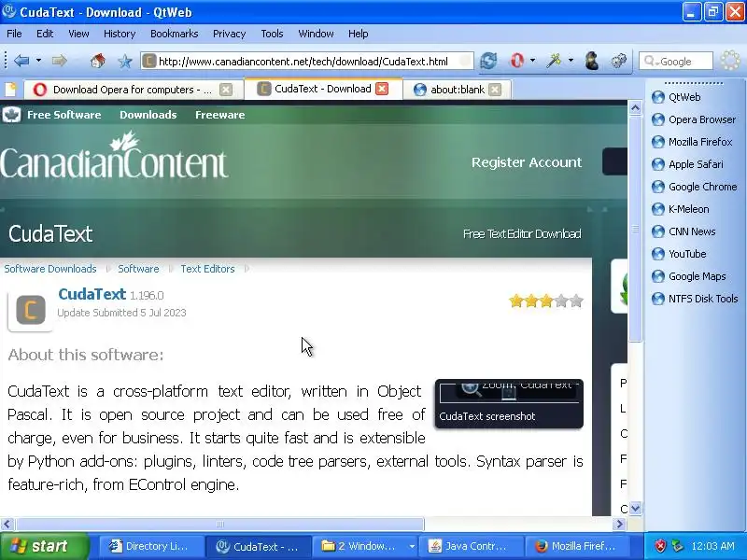Click the maple leaf icon beside Free Software

pyautogui.click(x=11, y=115)
